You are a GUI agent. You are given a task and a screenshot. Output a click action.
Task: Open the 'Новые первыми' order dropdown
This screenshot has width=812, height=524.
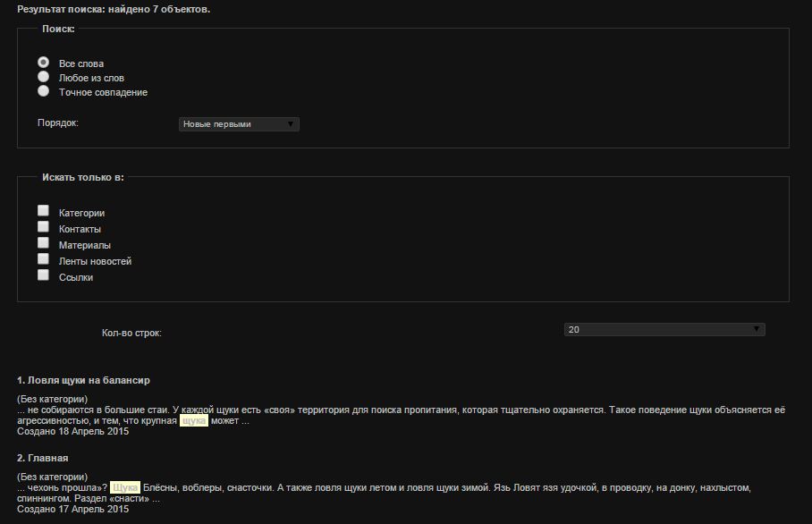pos(239,124)
